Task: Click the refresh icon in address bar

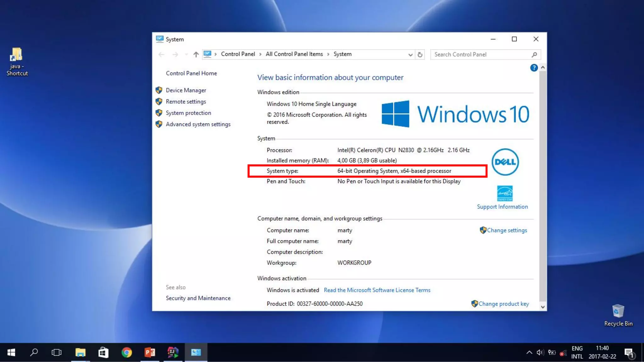Action: click(x=420, y=54)
